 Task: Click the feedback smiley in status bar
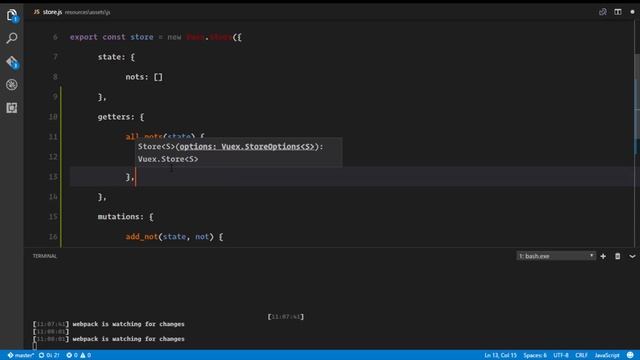click(x=630, y=355)
